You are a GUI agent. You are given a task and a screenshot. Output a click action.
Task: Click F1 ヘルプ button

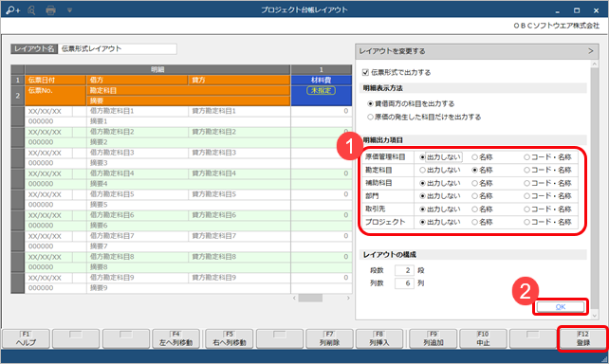coord(26,338)
